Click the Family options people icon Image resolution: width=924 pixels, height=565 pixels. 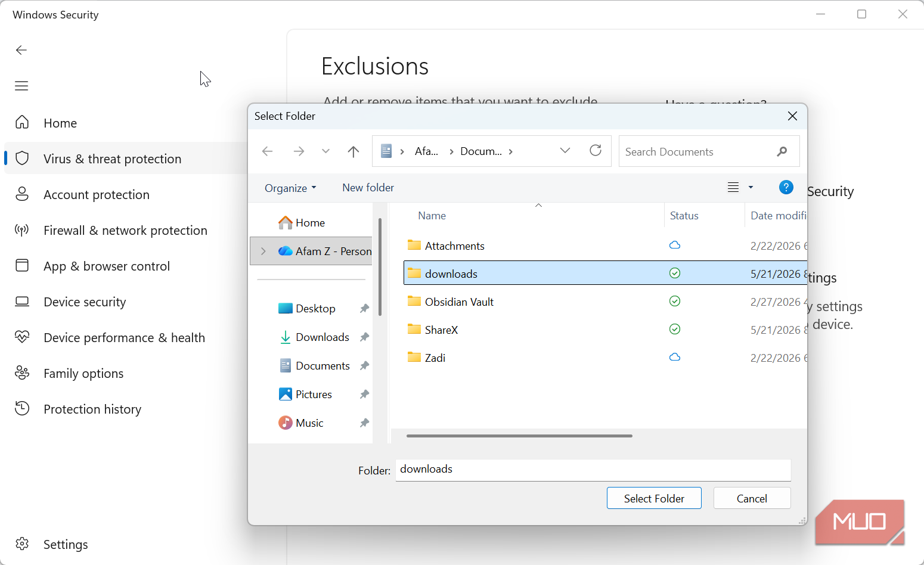(x=22, y=372)
